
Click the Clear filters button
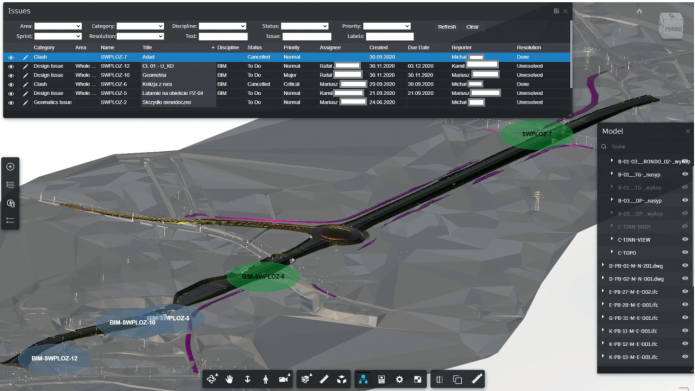pyautogui.click(x=472, y=27)
